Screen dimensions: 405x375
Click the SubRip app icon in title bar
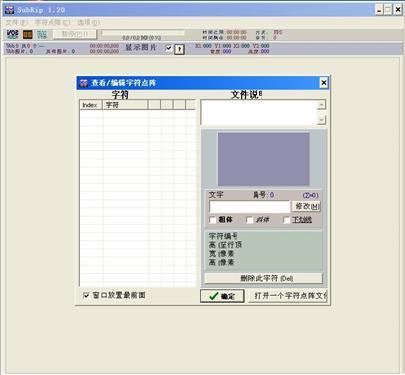9,10
